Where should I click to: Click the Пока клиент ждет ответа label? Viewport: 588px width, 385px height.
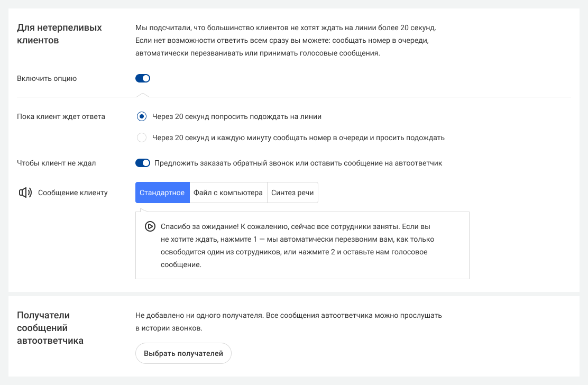(x=61, y=116)
